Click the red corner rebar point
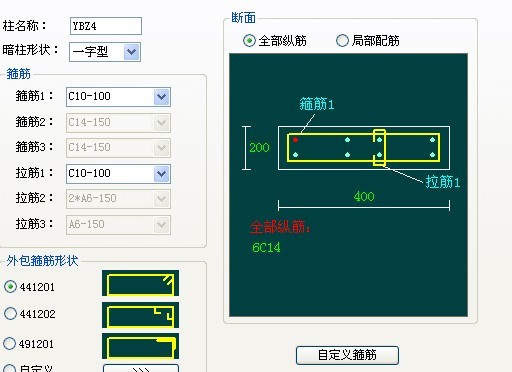This screenshot has height=372, width=512. pos(295,140)
